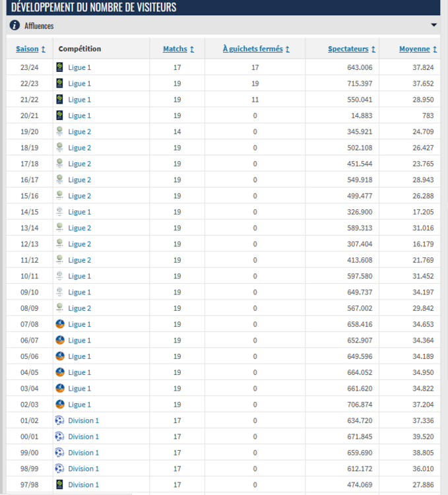This screenshot has width=448, height=495.
Task: Select the average value 39.520
Action: point(423,437)
